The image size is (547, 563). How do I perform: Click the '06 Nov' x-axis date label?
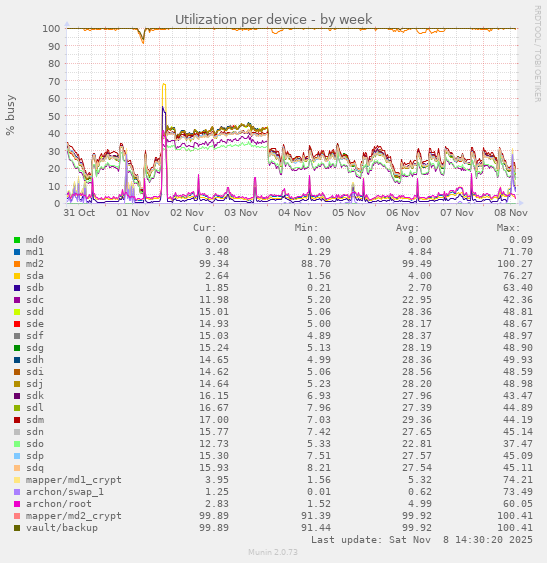tap(403, 213)
